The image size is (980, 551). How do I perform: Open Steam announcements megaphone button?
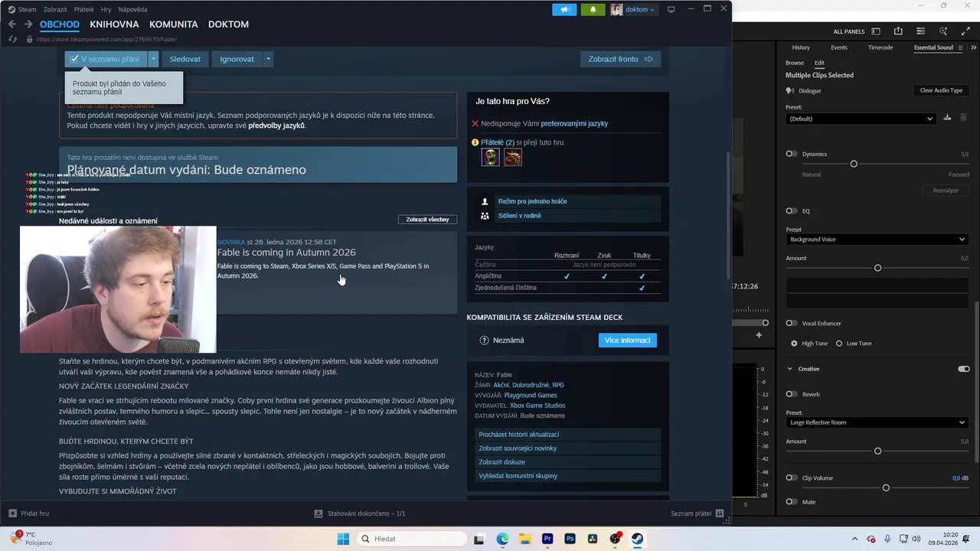tap(565, 9)
